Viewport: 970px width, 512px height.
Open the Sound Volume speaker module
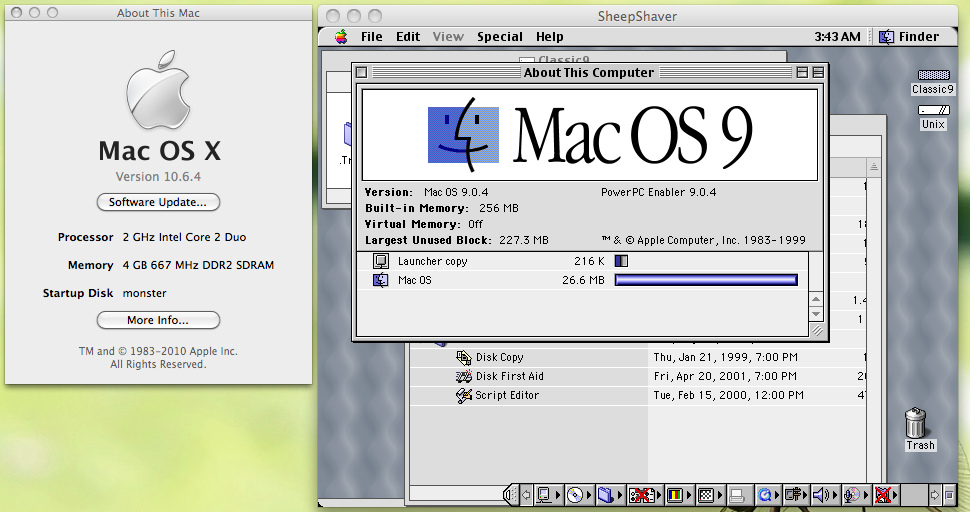[x=825, y=495]
